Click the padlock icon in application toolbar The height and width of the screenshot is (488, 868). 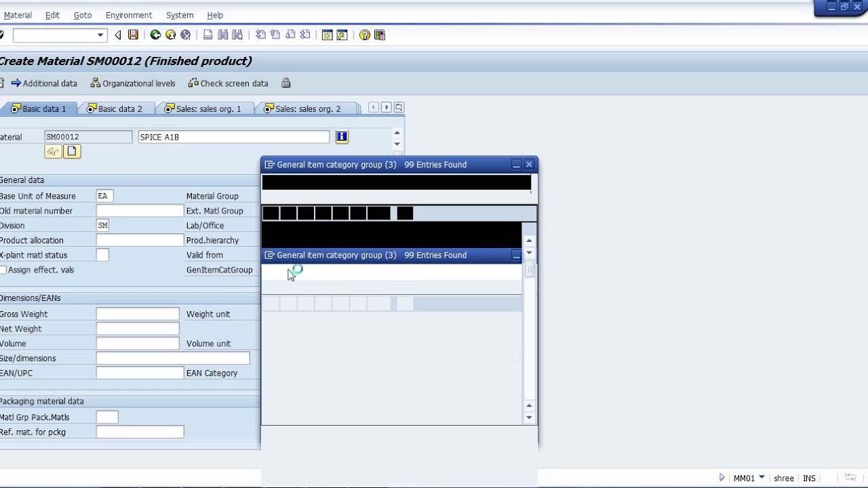286,83
